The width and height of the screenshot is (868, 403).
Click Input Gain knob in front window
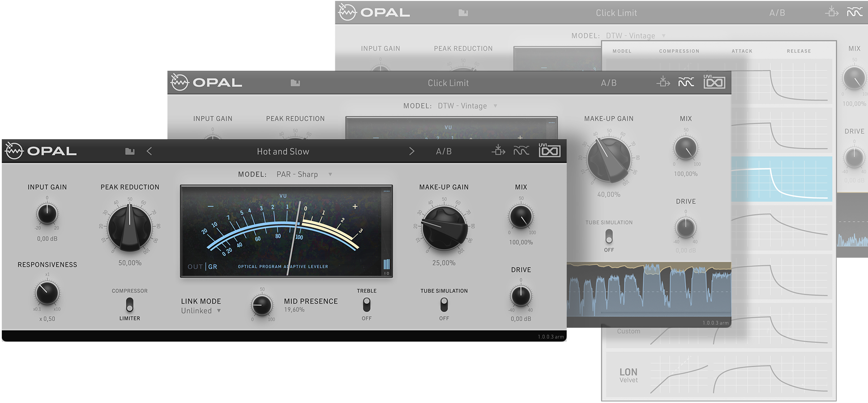click(x=47, y=214)
